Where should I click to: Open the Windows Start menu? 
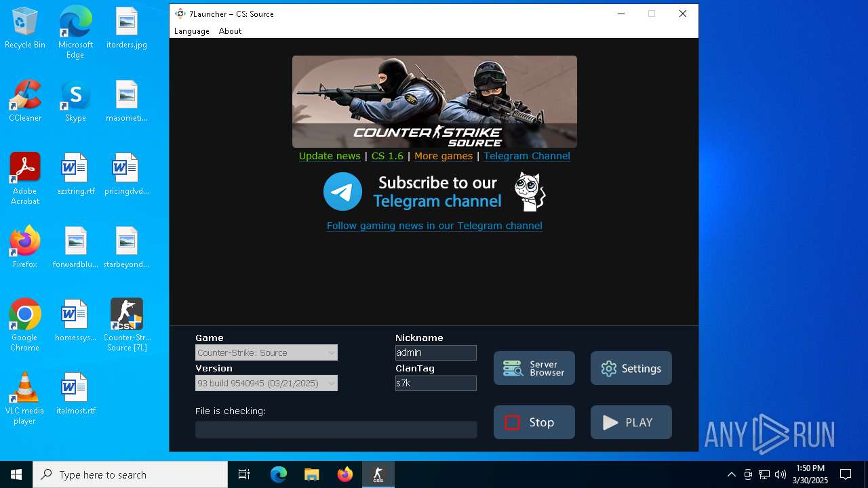point(16,474)
